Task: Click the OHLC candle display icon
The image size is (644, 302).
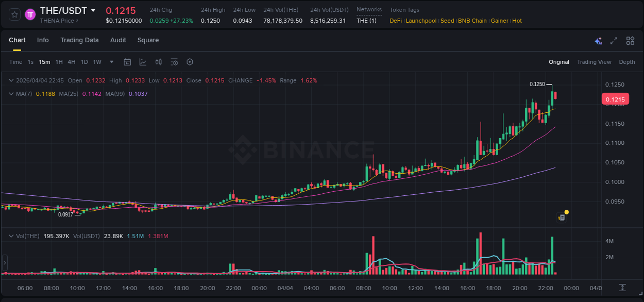Action: coord(159,61)
